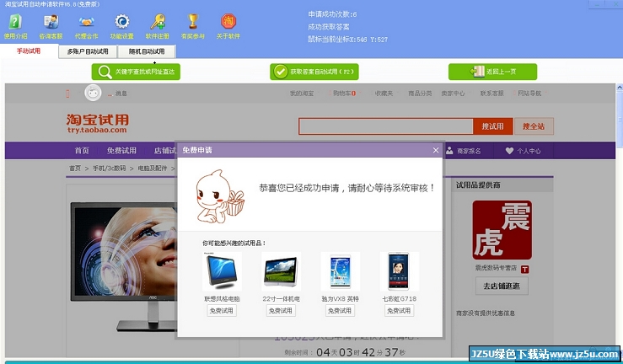Open the 联想风格电脑 product thumbnail

[x=222, y=271]
